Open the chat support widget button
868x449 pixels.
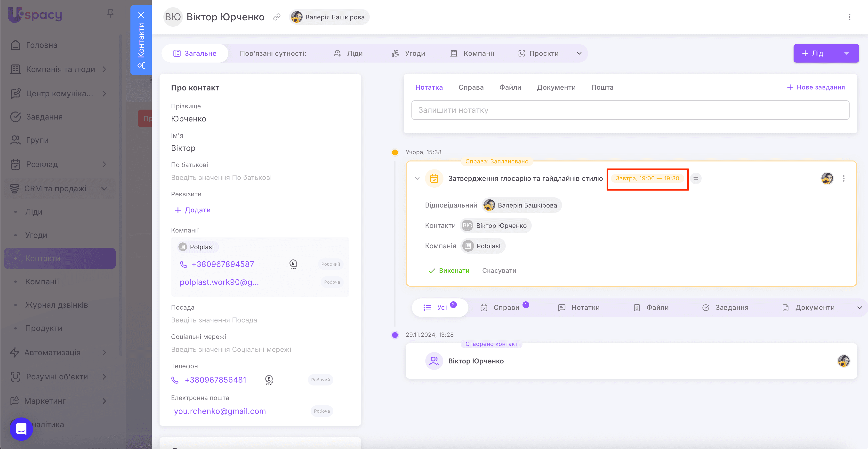pyautogui.click(x=21, y=429)
